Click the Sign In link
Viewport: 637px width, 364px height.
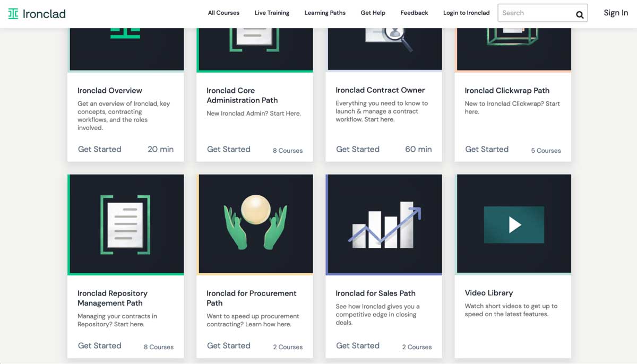615,13
